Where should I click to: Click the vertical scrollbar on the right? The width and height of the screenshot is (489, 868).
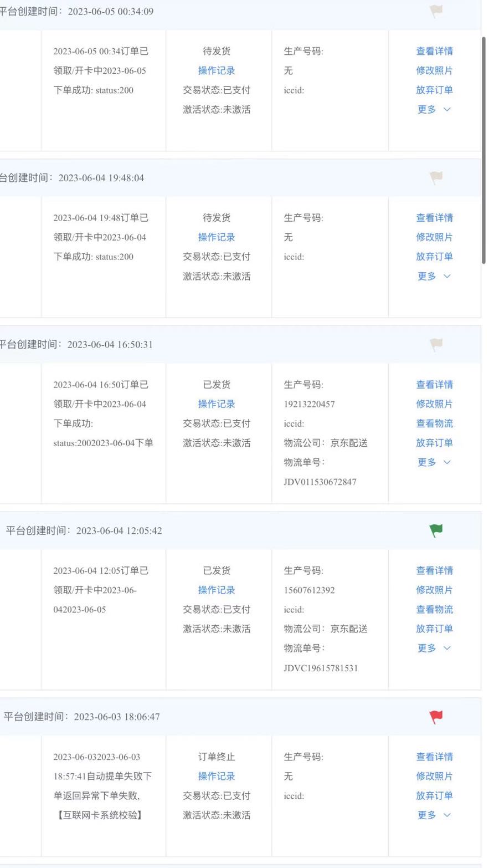(485, 144)
